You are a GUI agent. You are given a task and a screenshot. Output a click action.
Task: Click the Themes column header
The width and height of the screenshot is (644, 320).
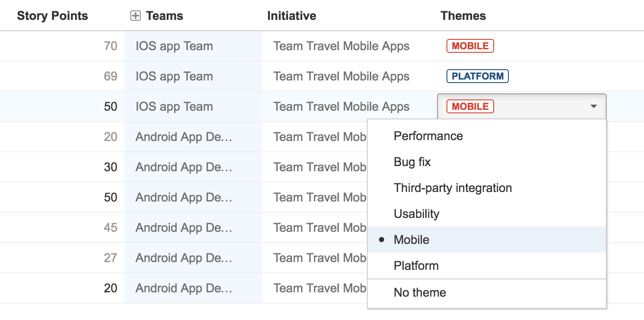click(463, 16)
